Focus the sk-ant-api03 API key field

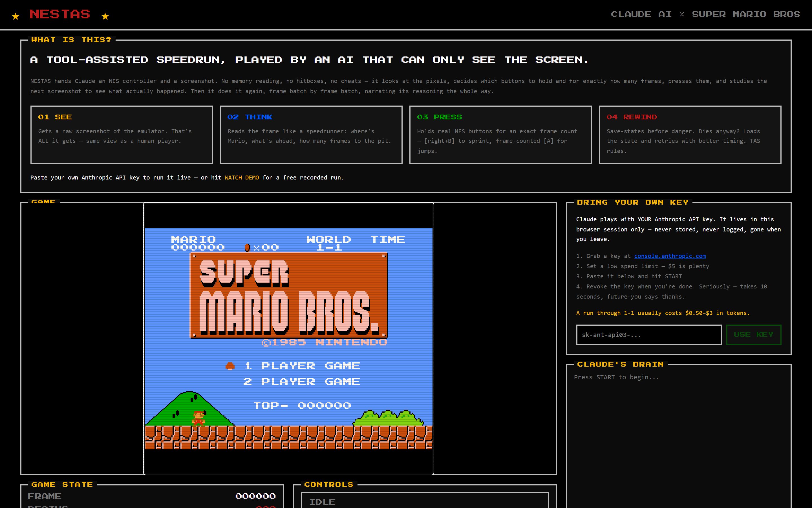pos(648,335)
